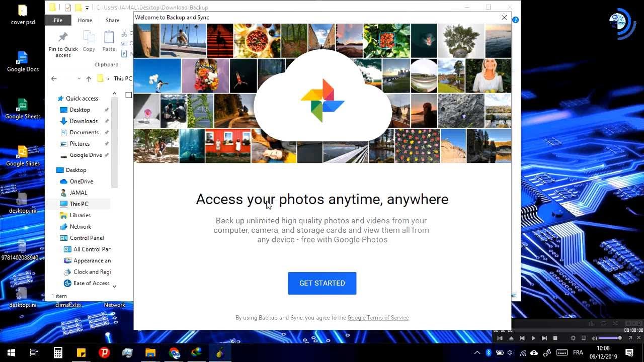
Task: Click Pin to Quick access in ribbon
Action: (x=63, y=44)
